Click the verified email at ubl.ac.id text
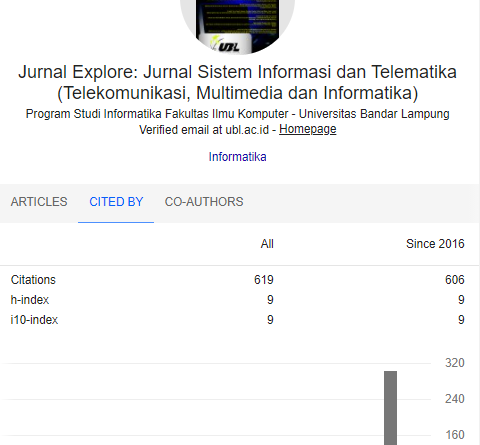This screenshot has height=445, width=480. (x=204, y=130)
